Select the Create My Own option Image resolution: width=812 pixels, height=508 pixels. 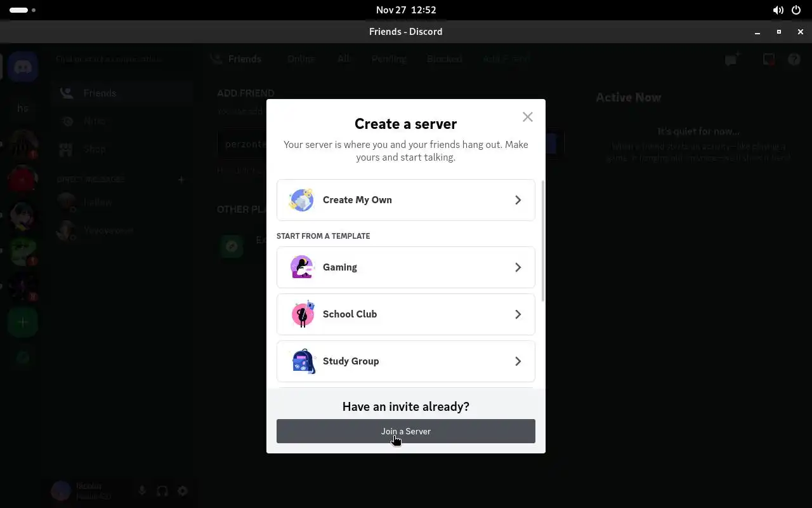(x=406, y=200)
